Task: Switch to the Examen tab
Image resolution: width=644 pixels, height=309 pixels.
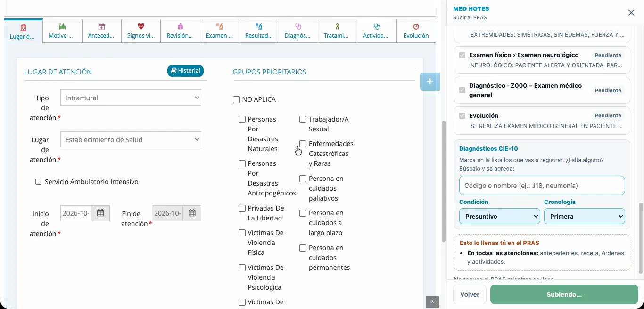Action: [x=220, y=31]
